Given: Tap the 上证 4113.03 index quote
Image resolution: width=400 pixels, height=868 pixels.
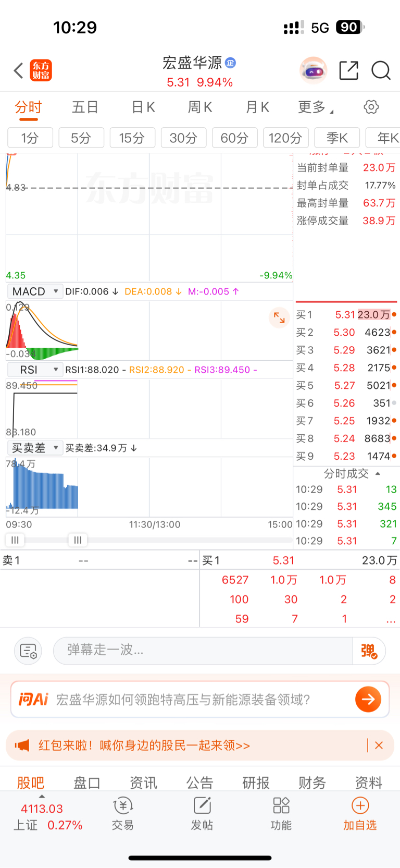Looking at the screenshot, I should pyautogui.click(x=48, y=817).
